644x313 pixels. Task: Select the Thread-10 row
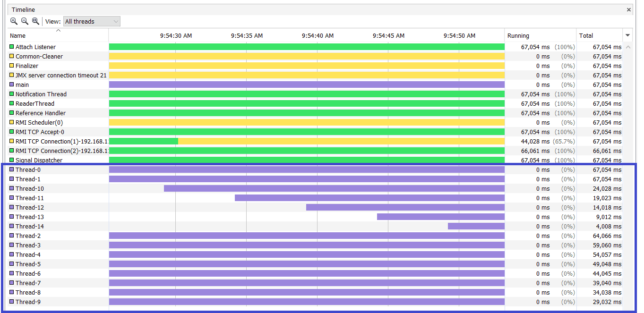(x=316, y=188)
